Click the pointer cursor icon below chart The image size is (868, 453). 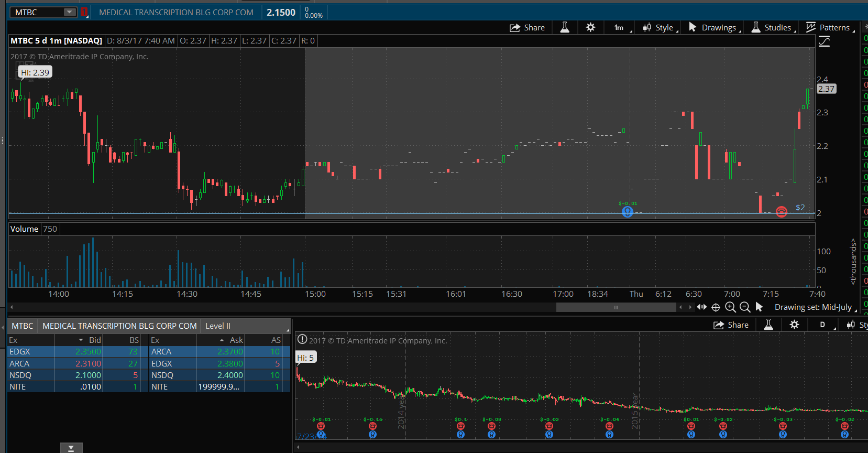(x=760, y=307)
